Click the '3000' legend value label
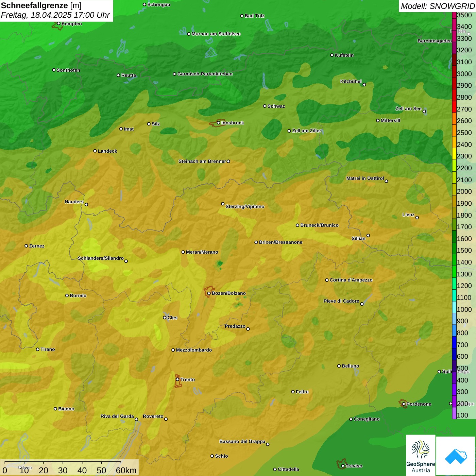Viewport: 476px width, 476px height. tap(464, 74)
